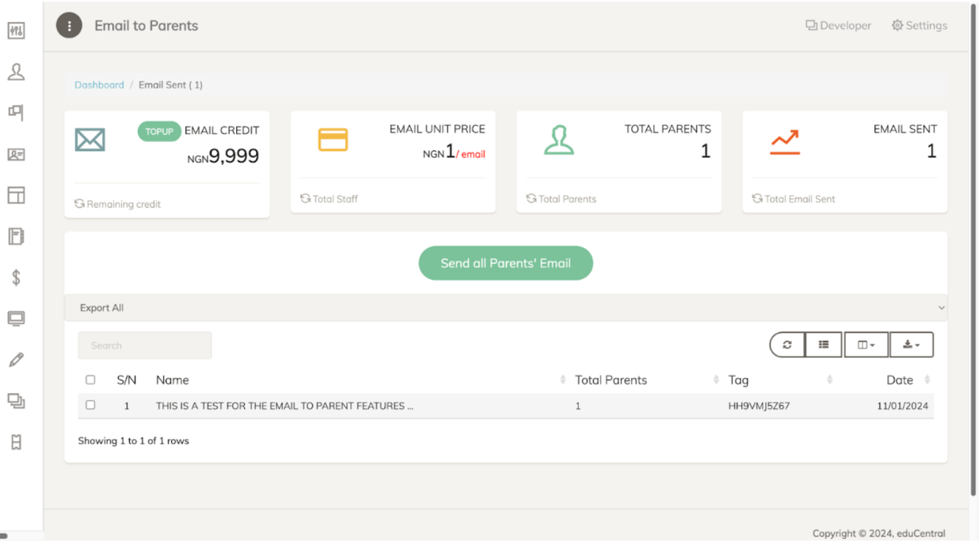Tick the checkbox for row 1

point(90,405)
